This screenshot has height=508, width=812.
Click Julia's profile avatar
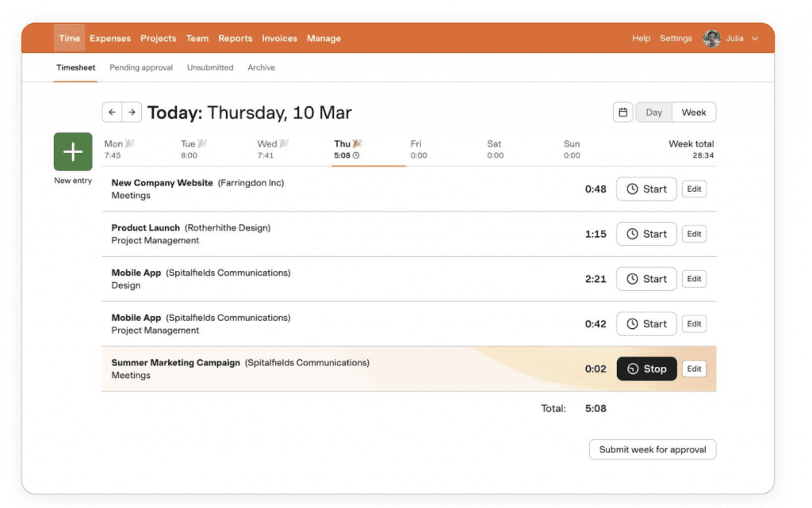[711, 39]
